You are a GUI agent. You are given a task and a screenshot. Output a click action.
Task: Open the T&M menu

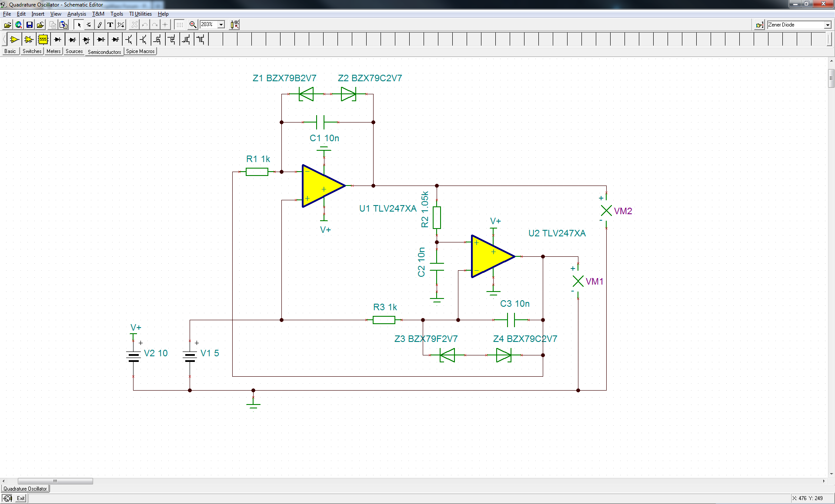click(98, 14)
